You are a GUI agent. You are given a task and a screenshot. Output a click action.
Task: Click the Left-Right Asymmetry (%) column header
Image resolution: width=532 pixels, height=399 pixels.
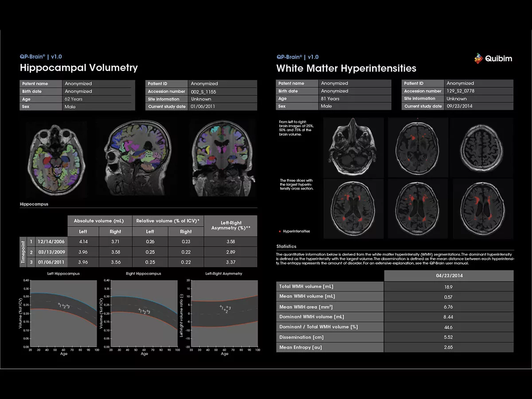coord(230,225)
